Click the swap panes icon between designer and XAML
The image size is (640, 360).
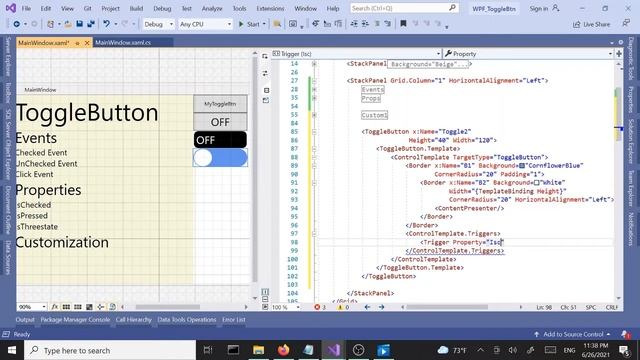265,73
